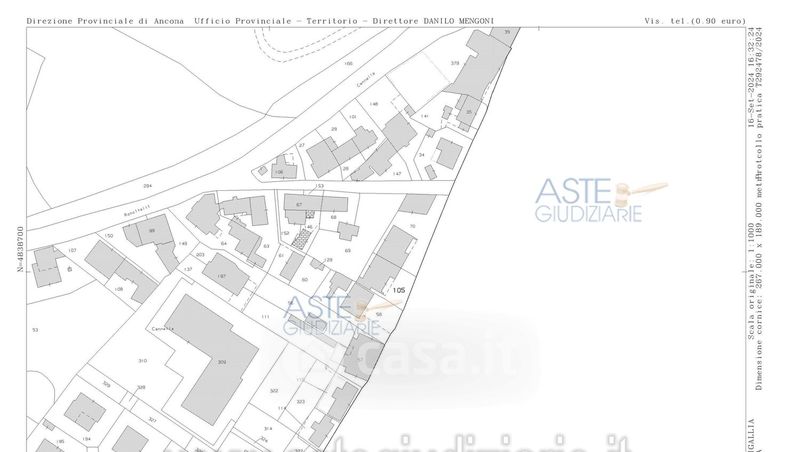800x452 pixels.
Task: Click parcel number 294 on the road
Action: (147, 186)
